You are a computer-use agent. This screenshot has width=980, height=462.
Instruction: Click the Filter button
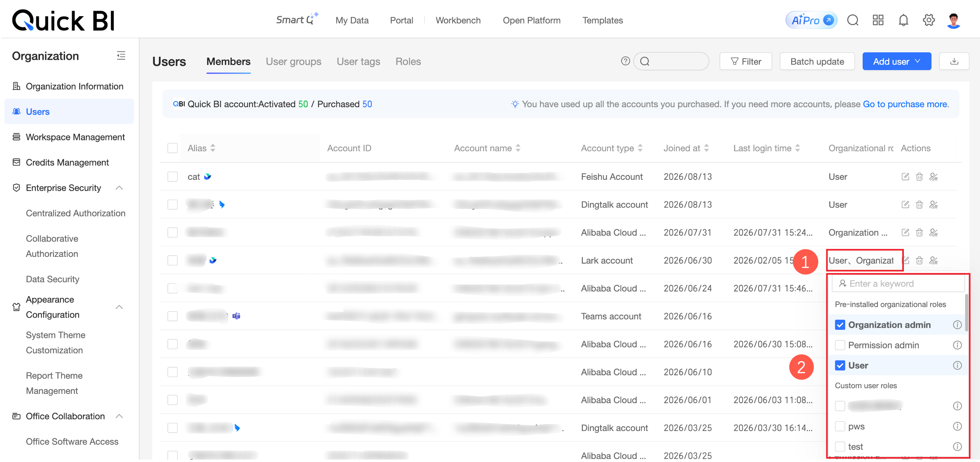click(x=746, y=61)
